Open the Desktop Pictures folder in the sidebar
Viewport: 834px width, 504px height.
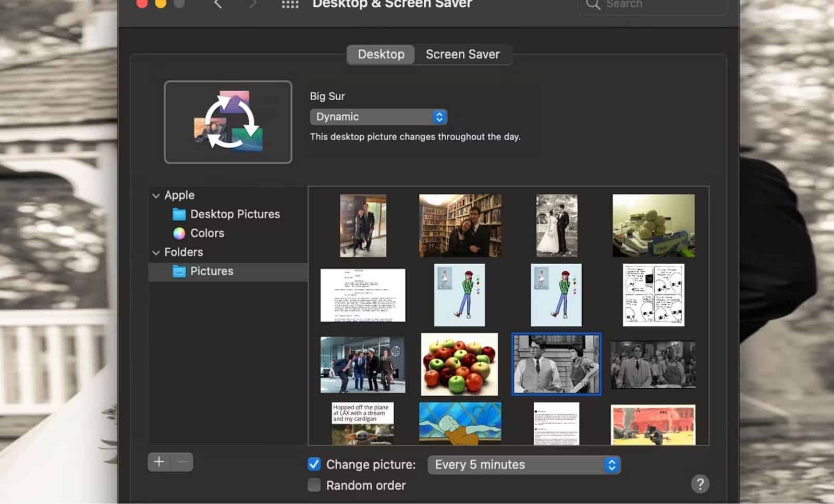click(x=235, y=214)
